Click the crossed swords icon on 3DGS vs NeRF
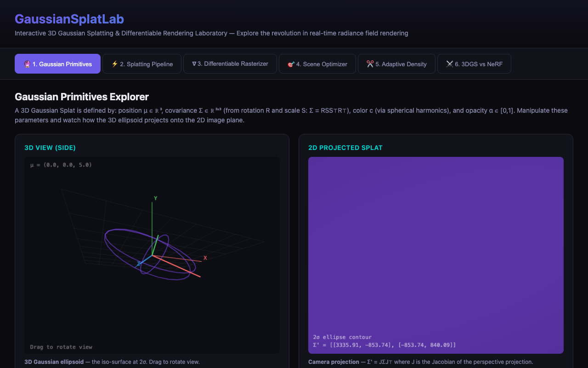588x368 pixels. 449,64
